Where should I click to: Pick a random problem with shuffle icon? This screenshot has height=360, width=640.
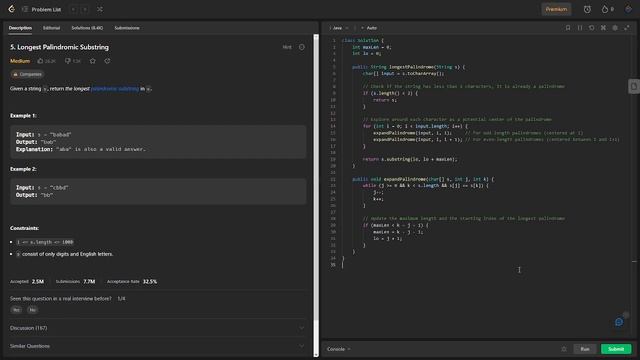[100, 9]
